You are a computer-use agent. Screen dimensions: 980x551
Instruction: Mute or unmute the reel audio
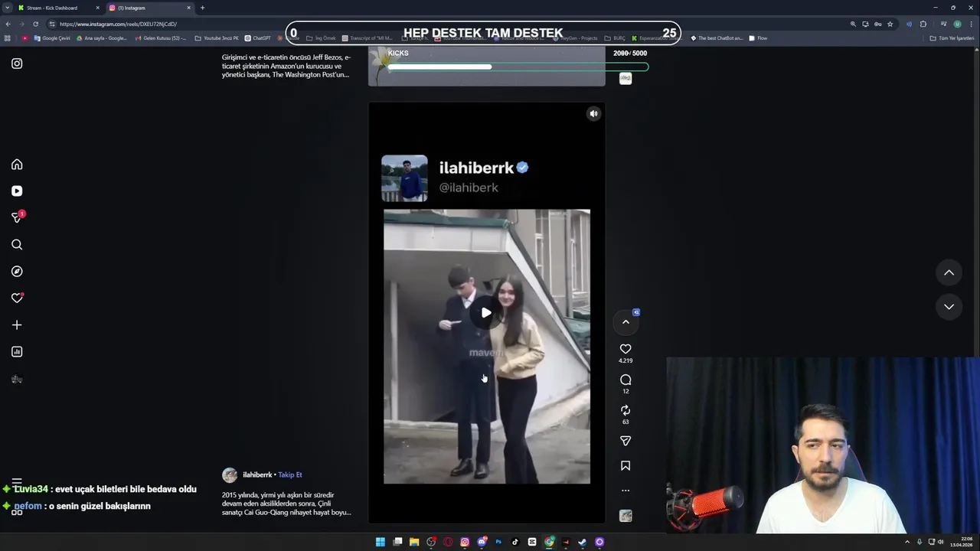click(593, 114)
